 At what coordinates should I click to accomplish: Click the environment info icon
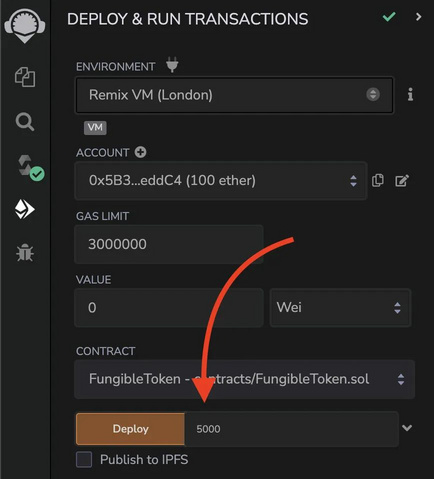[x=410, y=95]
